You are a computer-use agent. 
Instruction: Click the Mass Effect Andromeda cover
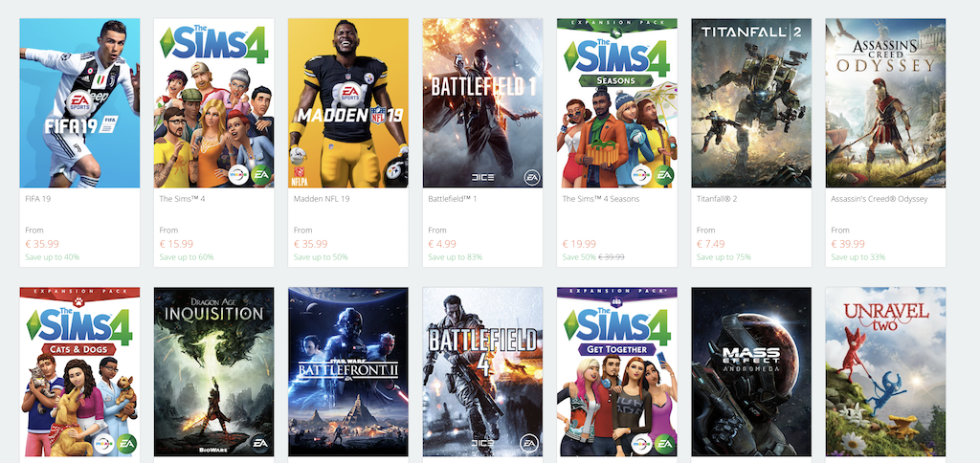pos(751,372)
